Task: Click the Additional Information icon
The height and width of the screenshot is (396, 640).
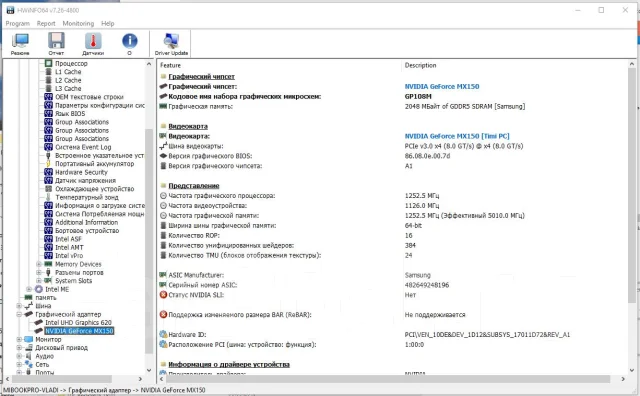Action: [x=49, y=222]
